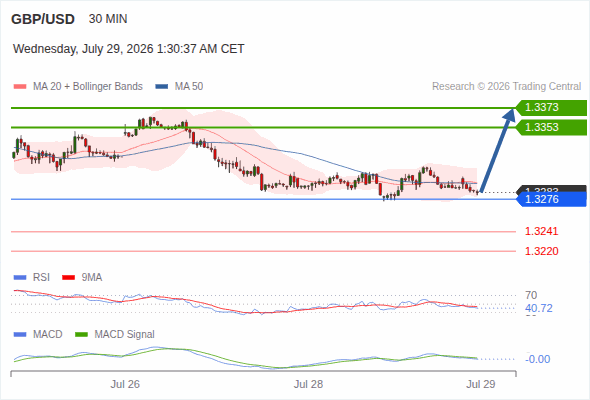Click the 1.3220 support level label

[x=541, y=251]
